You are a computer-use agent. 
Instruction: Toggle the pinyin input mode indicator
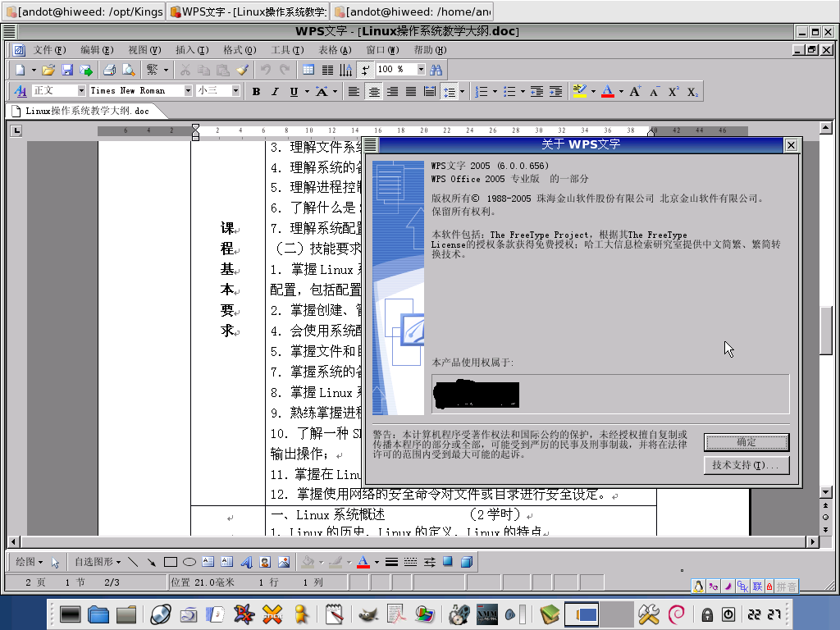(787, 587)
